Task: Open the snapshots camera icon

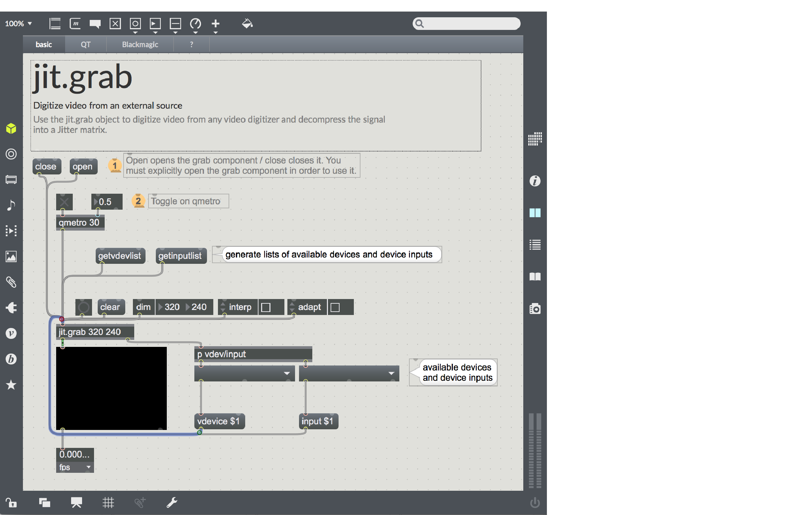Action: [535, 309]
